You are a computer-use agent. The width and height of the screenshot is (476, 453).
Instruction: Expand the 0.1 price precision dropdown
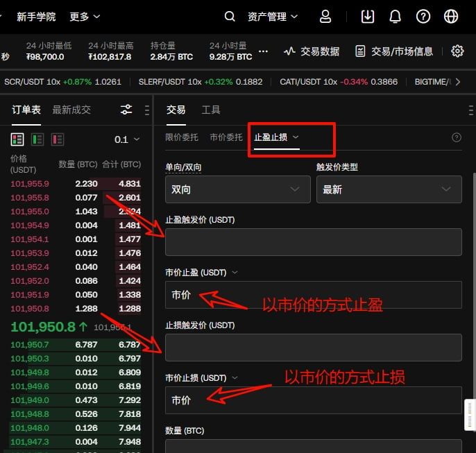126,139
